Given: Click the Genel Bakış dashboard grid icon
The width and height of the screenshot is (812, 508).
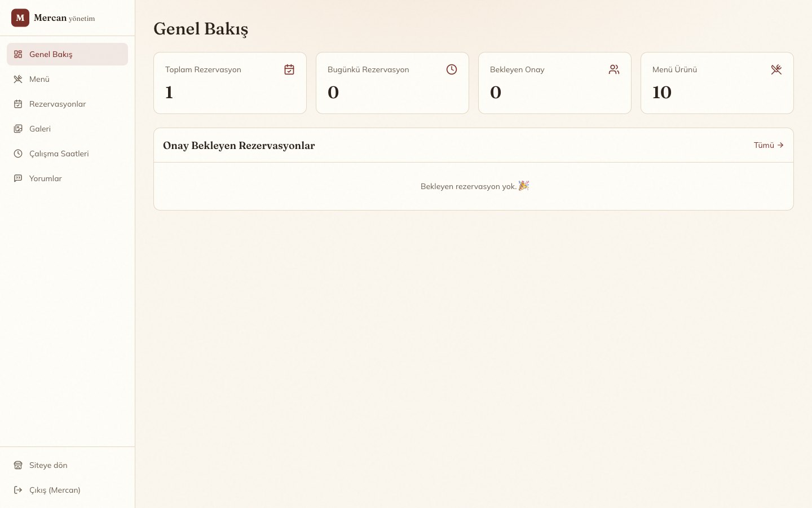Looking at the screenshot, I should click(18, 54).
